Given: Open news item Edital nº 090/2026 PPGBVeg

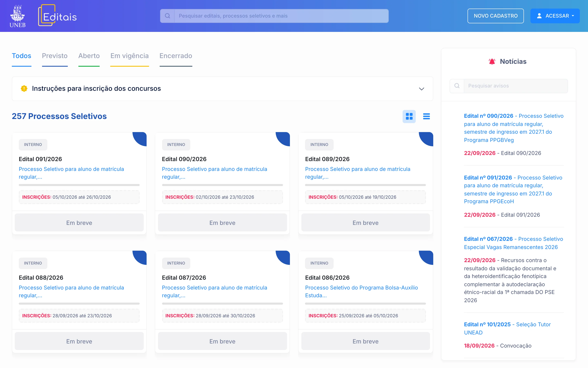Looking at the screenshot, I should point(514,128).
